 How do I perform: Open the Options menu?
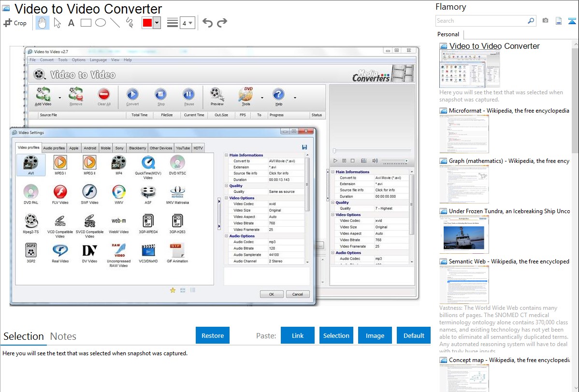pyautogui.click(x=78, y=60)
